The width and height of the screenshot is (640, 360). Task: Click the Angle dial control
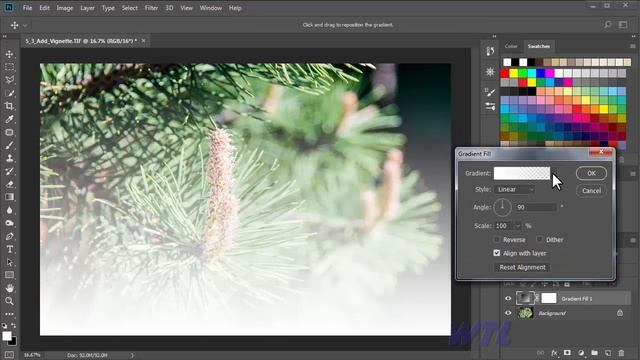[502, 207]
